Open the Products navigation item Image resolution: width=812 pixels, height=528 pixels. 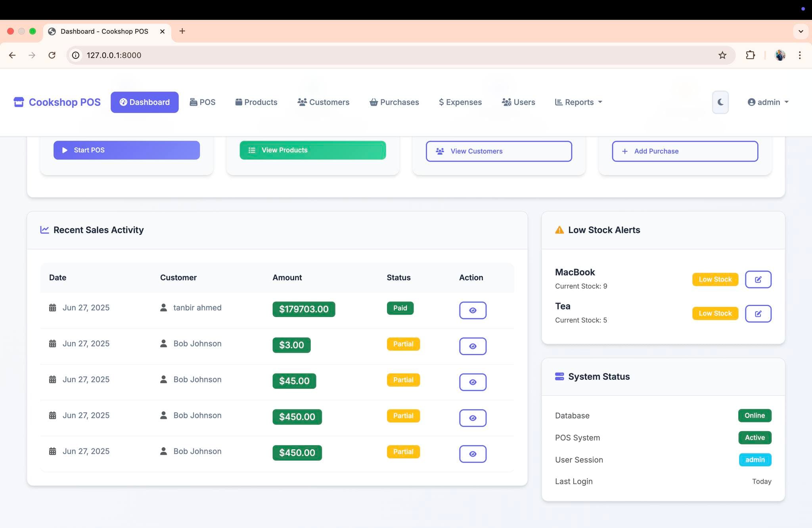click(x=256, y=102)
